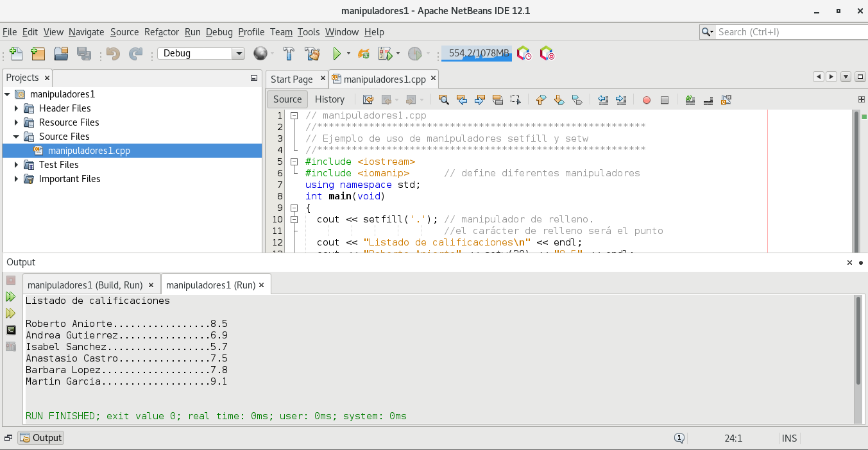The height and width of the screenshot is (450, 868).
Task: Select manipuladores1 (Build, Run) output tab
Action: (x=85, y=285)
